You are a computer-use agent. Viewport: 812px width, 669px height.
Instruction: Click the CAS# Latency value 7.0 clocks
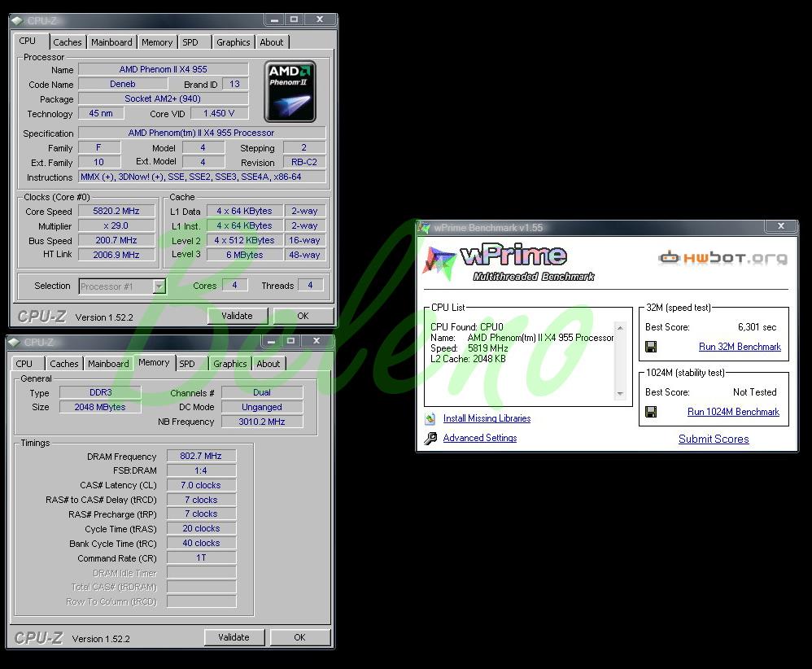(201, 485)
